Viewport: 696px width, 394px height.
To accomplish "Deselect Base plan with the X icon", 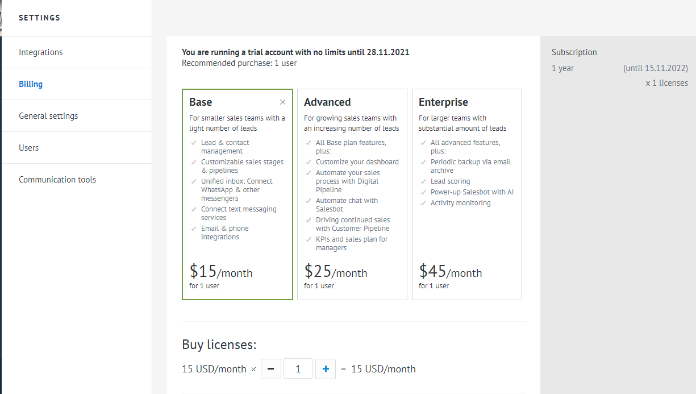I will click(x=282, y=102).
